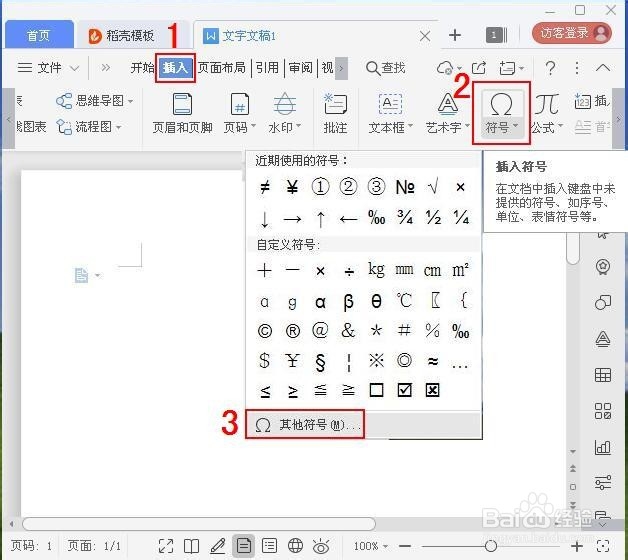Insert a 流程图 flowchart
628x560 pixels.
click(x=89, y=127)
